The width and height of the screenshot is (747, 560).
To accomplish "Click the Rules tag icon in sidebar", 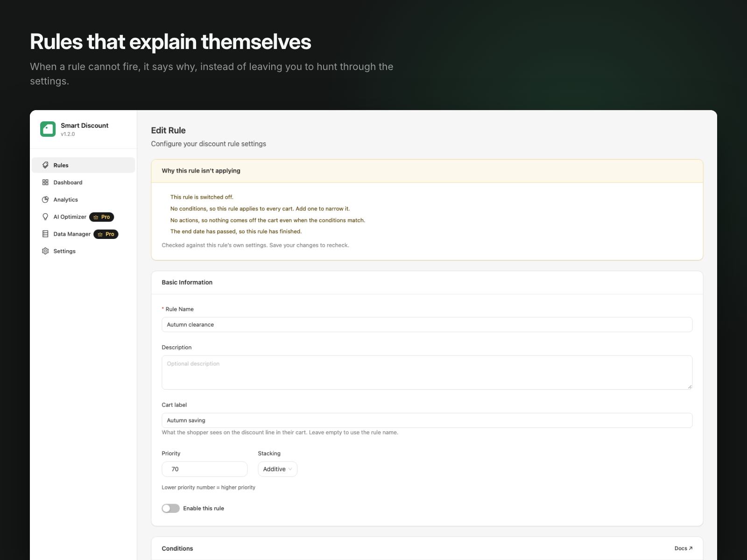I will (x=45, y=165).
